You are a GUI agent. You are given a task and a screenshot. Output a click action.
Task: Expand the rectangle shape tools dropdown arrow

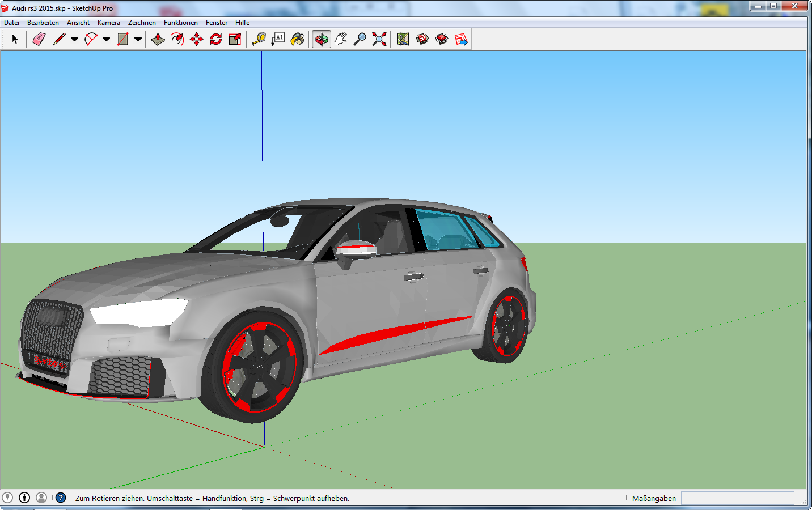coord(138,40)
